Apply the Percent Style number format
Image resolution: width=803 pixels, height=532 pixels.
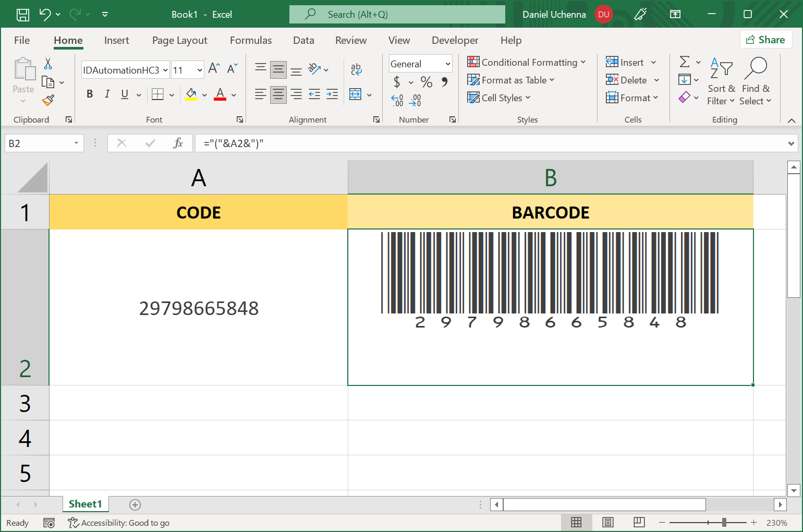pyautogui.click(x=426, y=82)
